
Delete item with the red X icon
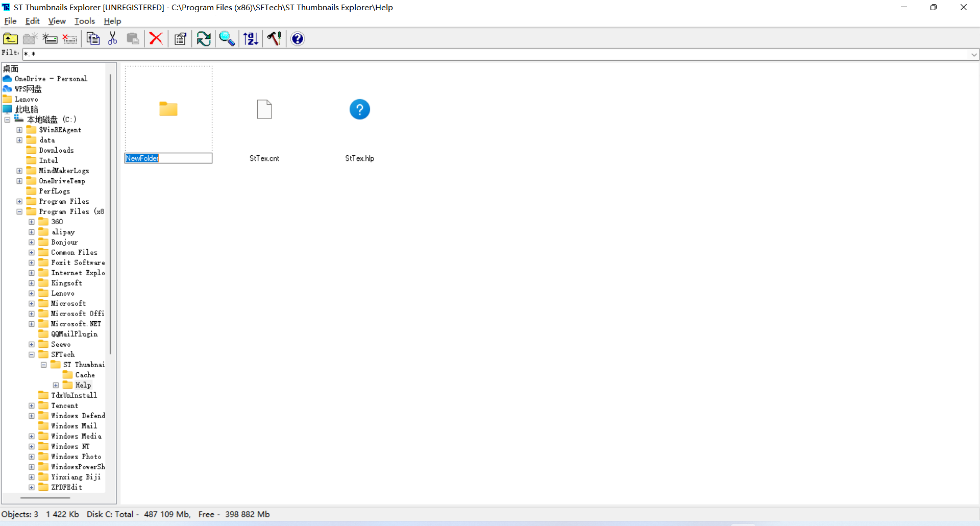[156, 39]
